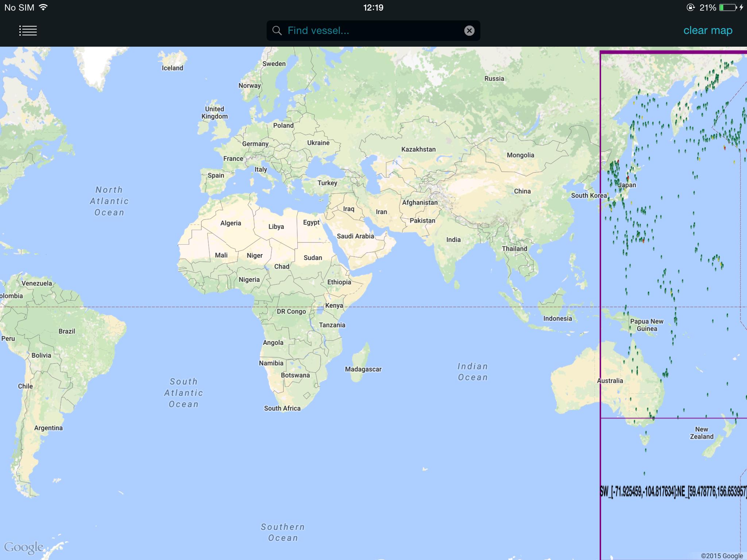Tap the DR Congo label
Image resolution: width=747 pixels, height=560 pixels.
[x=291, y=311]
